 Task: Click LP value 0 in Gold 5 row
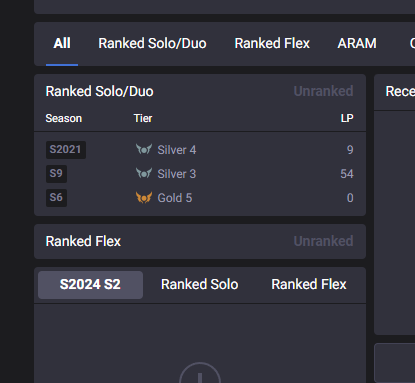click(350, 198)
